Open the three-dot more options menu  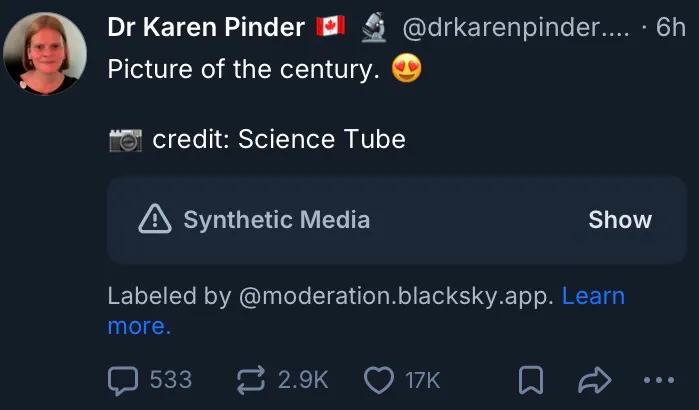pyautogui.click(x=658, y=379)
